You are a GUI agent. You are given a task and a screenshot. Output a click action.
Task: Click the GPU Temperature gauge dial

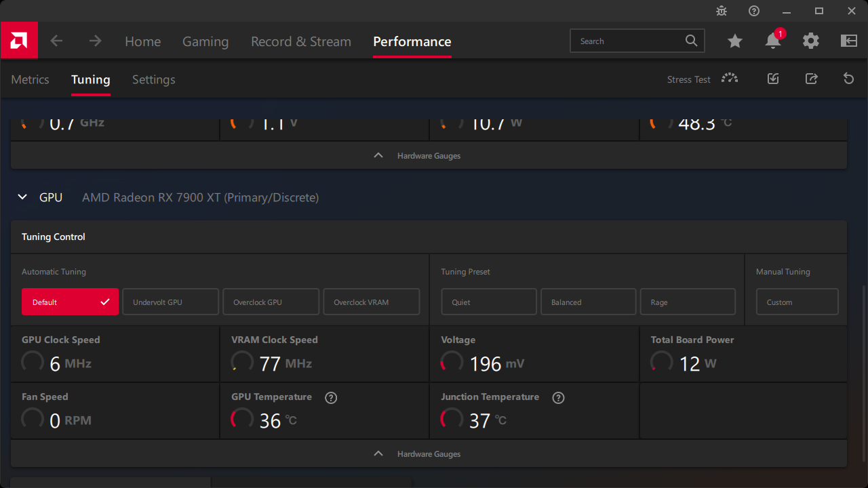242,420
